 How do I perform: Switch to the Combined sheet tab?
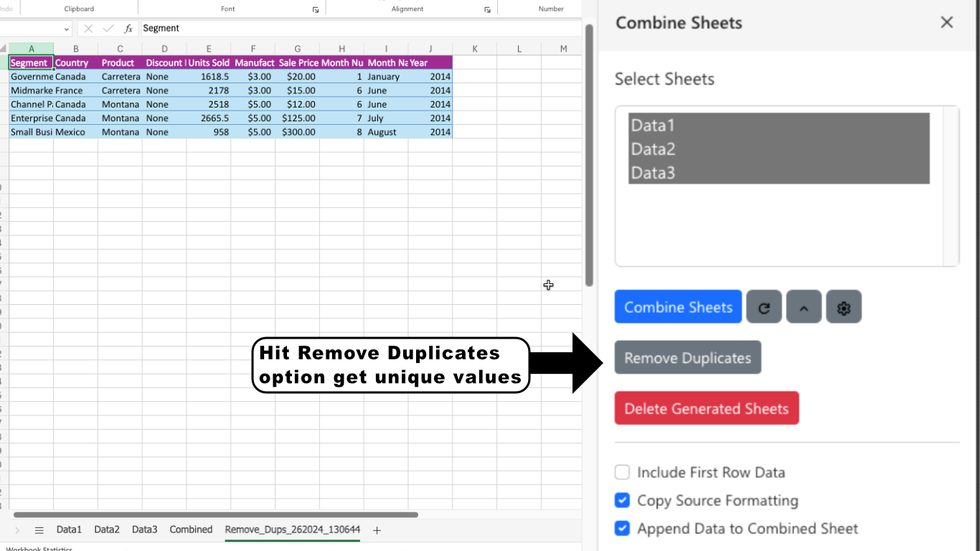(191, 529)
